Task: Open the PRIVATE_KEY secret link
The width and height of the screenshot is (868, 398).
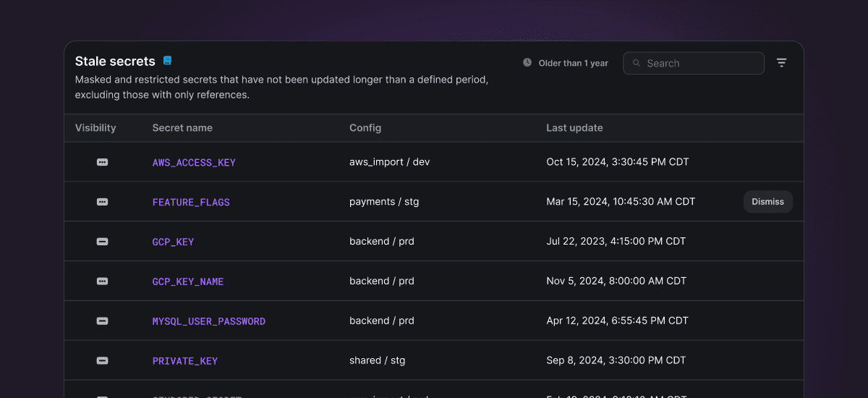Action: pyautogui.click(x=185, y=361)
